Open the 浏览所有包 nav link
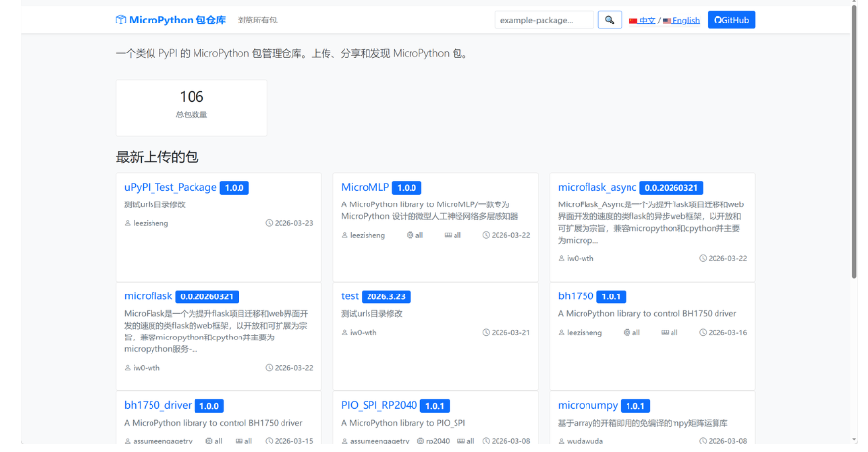868x452 pixels. (x=257, y=20)
